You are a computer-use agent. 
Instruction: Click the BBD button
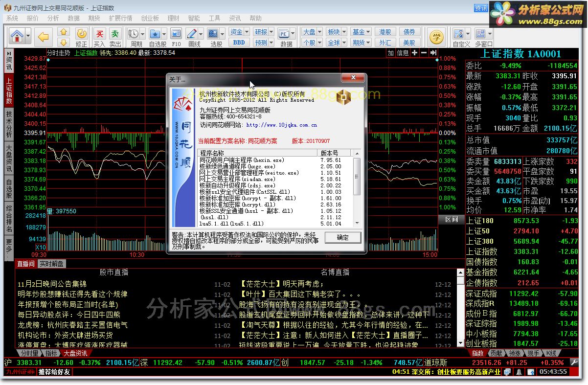pos(239,43)
